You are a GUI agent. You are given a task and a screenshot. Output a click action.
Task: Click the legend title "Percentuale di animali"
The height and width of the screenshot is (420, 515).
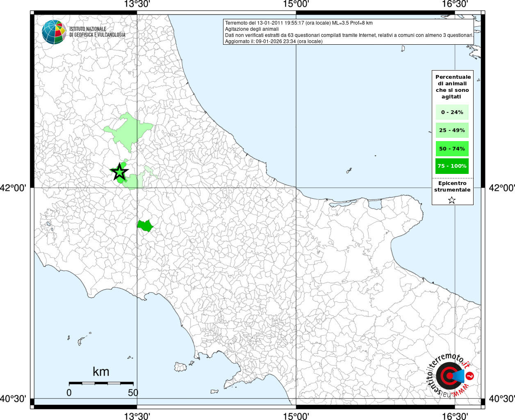tap(453, 87)
